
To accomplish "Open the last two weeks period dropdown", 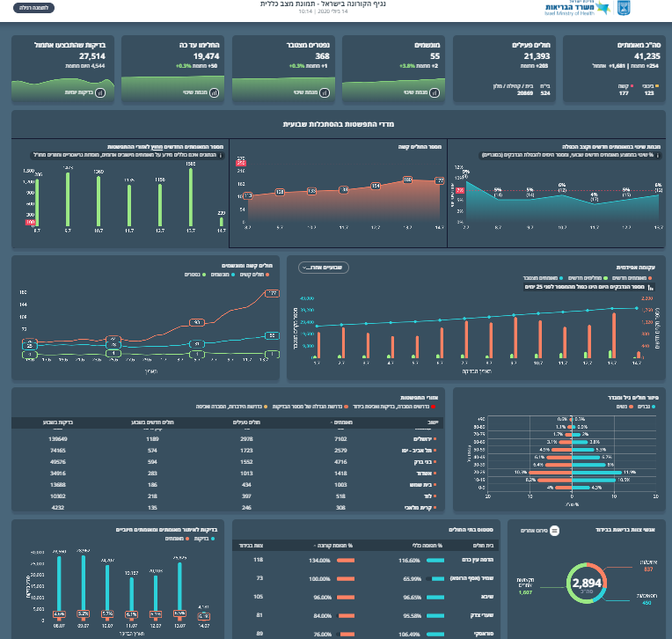I will pos(324,268).
